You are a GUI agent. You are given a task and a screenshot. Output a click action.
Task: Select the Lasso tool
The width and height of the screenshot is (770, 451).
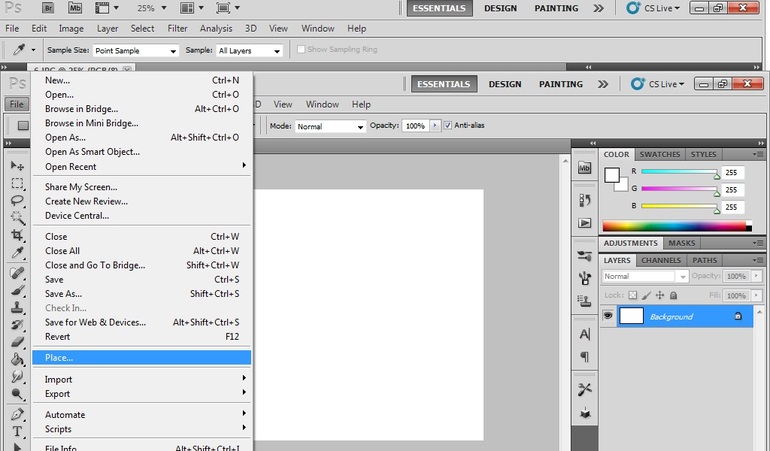[17, 200]
